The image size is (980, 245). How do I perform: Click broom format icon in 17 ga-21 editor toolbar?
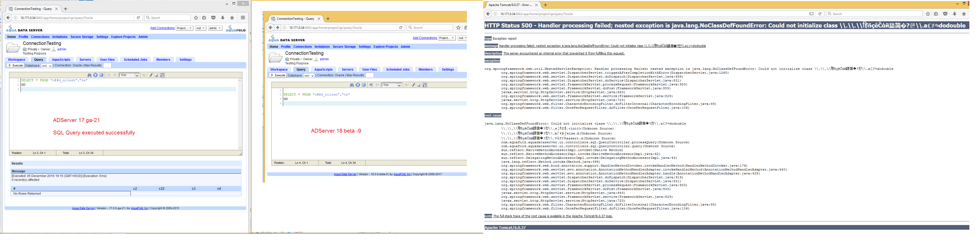click(x=151, y=75)
